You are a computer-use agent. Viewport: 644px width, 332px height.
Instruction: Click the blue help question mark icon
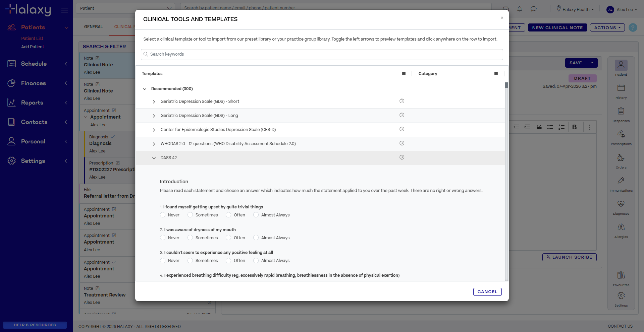pyautogui.click(x=633, y=27)
